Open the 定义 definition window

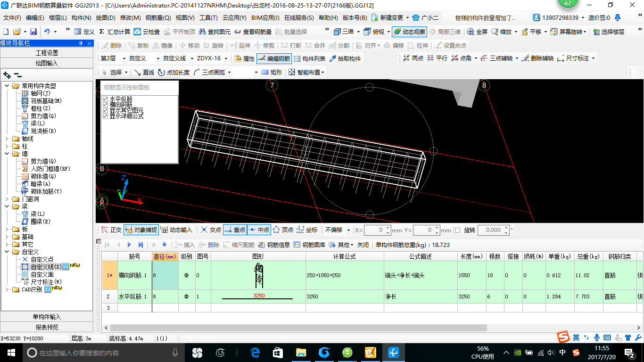coord(84,32)
